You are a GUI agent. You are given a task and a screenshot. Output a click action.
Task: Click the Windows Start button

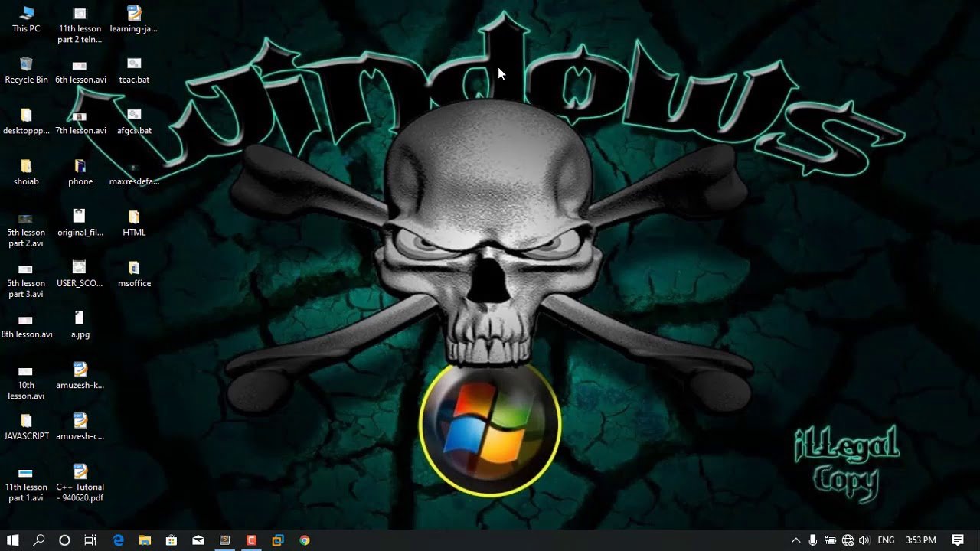[x=13, y=540]
